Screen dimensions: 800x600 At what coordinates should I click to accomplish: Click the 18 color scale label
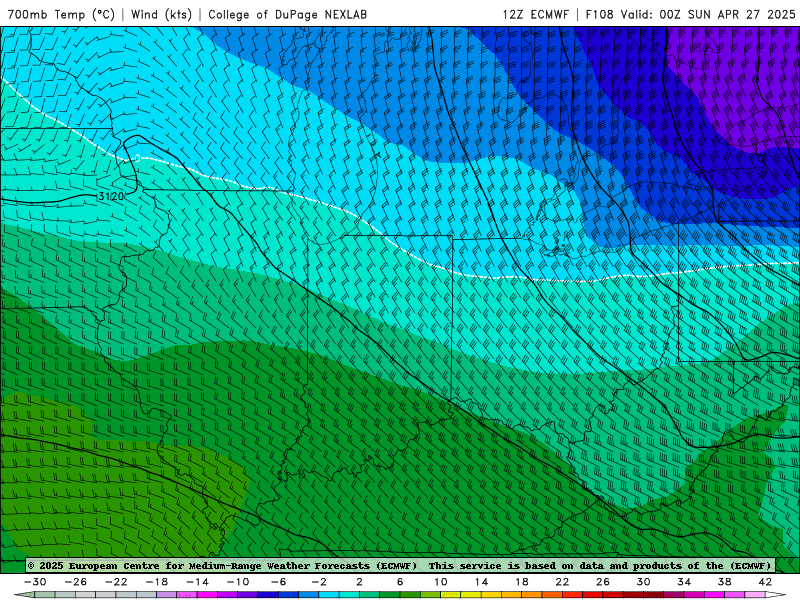pos(521,582)
